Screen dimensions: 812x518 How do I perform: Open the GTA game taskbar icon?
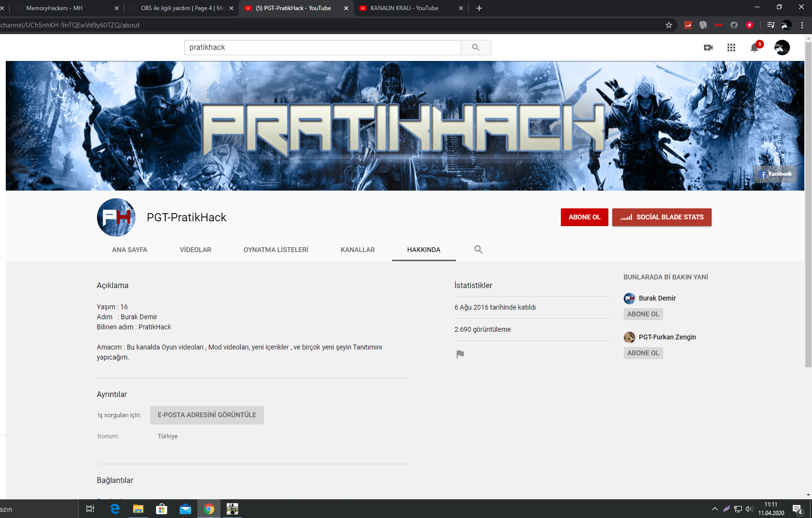pos(232,509)
